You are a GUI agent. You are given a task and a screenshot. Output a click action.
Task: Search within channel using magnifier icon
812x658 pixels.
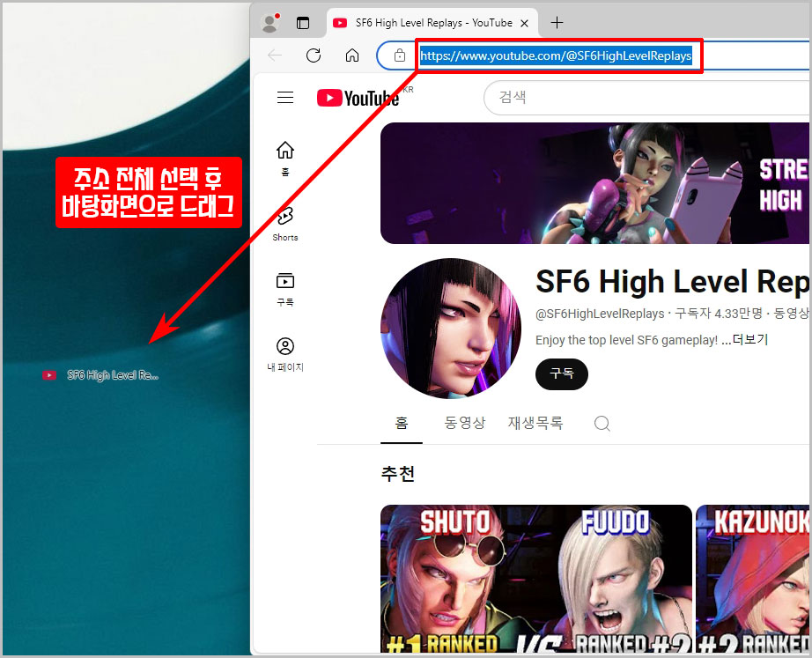pyautogui.click(x=602, y=424)
